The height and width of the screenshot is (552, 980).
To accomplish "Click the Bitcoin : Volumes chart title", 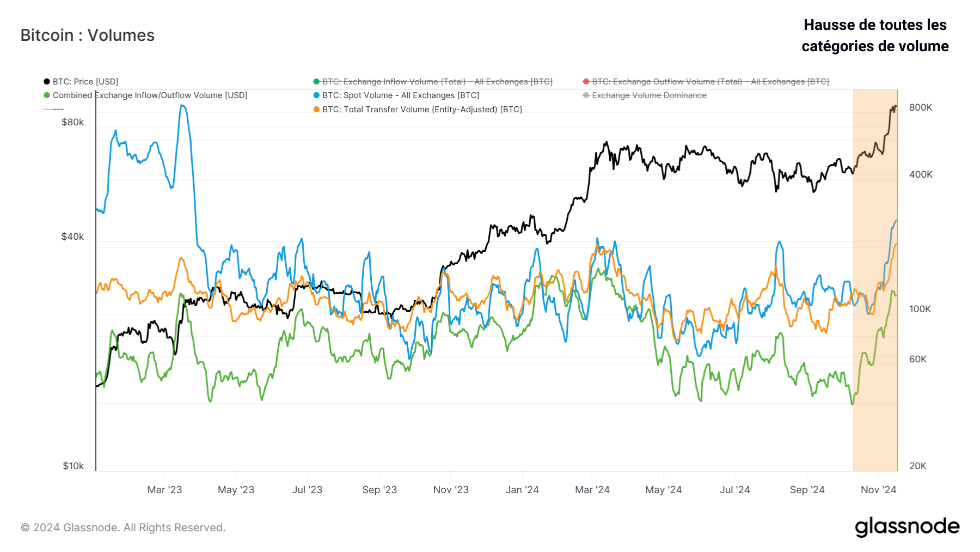I will tap(88, 35).
